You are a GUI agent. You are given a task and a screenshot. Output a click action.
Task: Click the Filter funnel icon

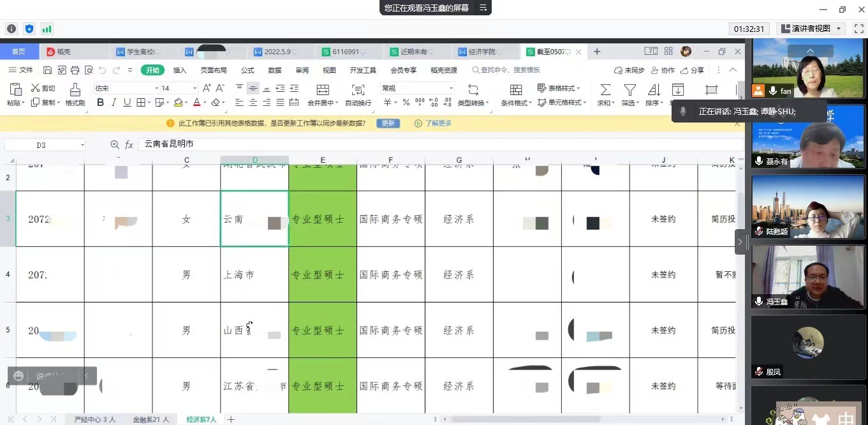tap(629, 89)
